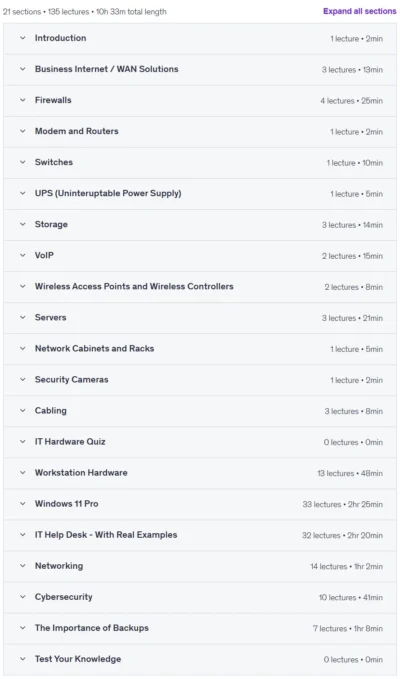Click the chevron beside Cabling

[x=23, y=411]
